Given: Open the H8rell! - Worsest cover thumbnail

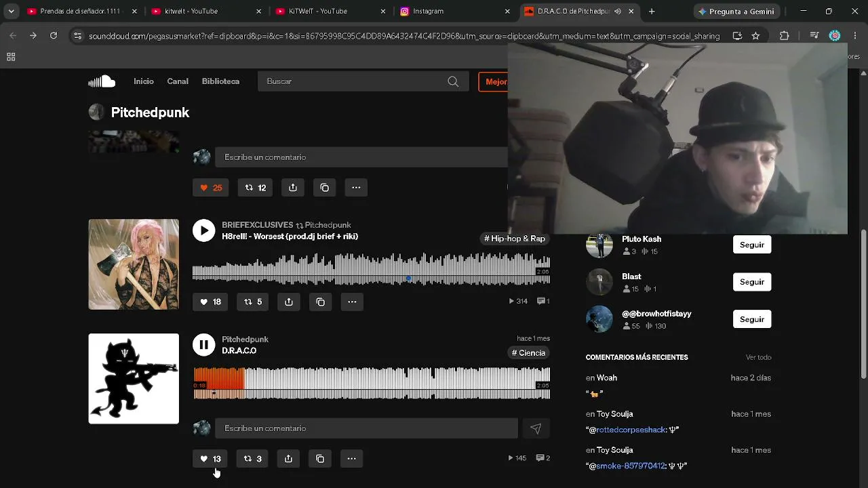Looking at the screenshot, I should (x=134, y=264).
